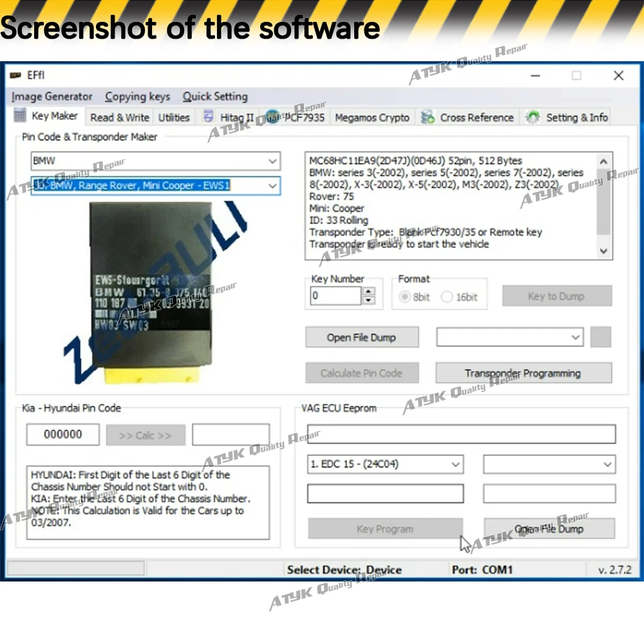Minimize the EFFI window

pos(535,75)
